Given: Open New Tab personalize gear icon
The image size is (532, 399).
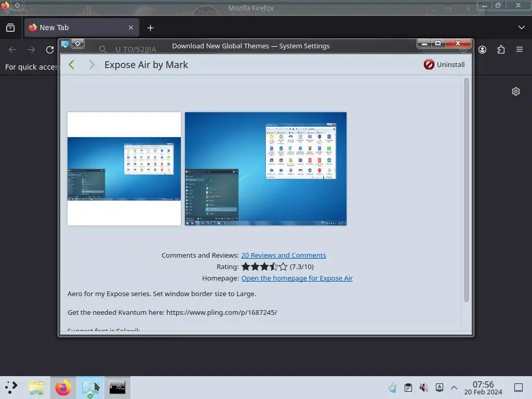Looking at the screenshot, I should pos(516,91).
